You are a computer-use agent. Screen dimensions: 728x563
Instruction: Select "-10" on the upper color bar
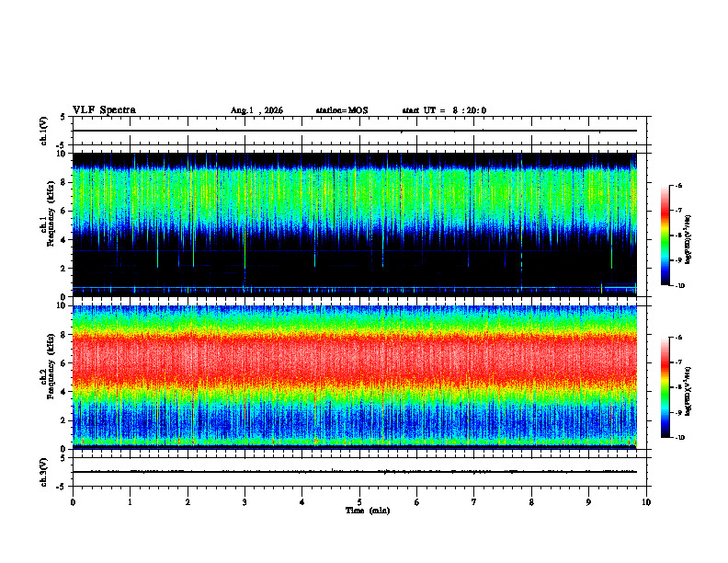679,286
